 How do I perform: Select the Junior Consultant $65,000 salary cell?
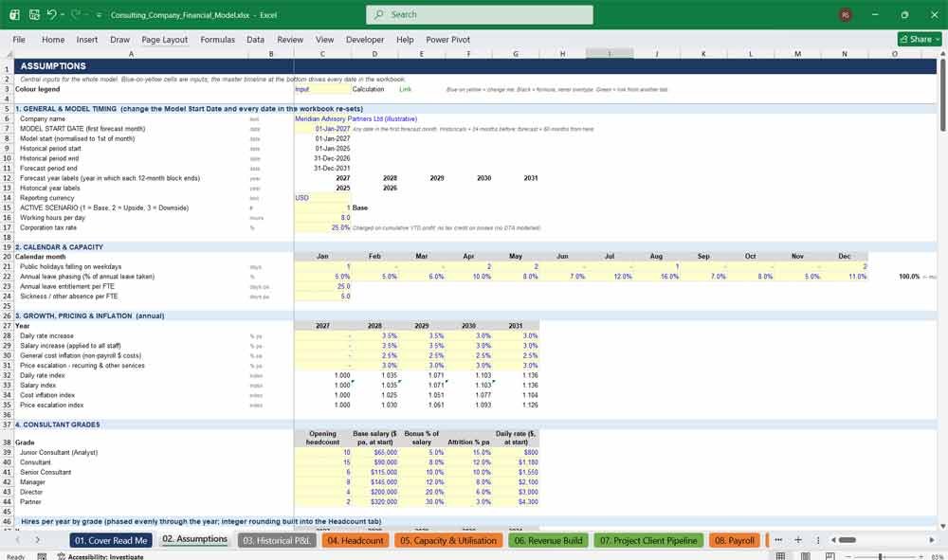[x=374, y=453]
